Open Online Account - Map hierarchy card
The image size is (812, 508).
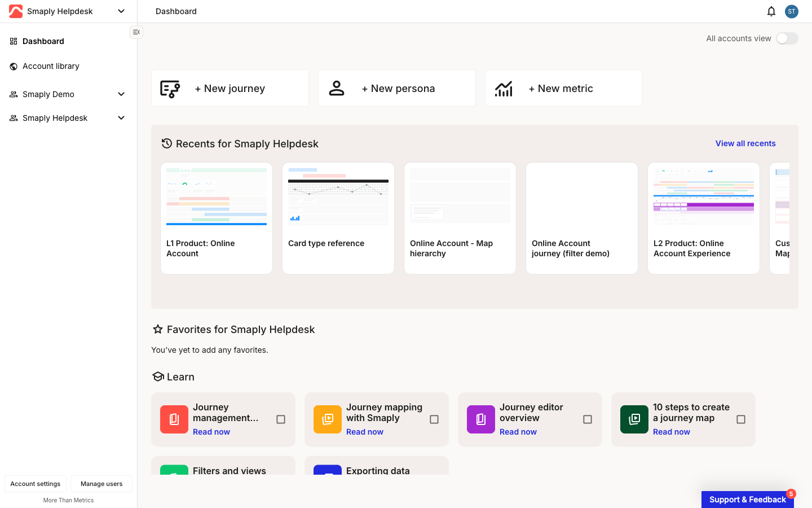(x=460, y=218)
